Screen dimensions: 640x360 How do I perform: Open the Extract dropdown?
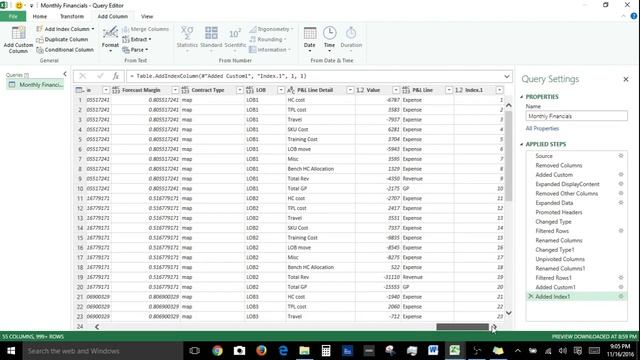137,39
